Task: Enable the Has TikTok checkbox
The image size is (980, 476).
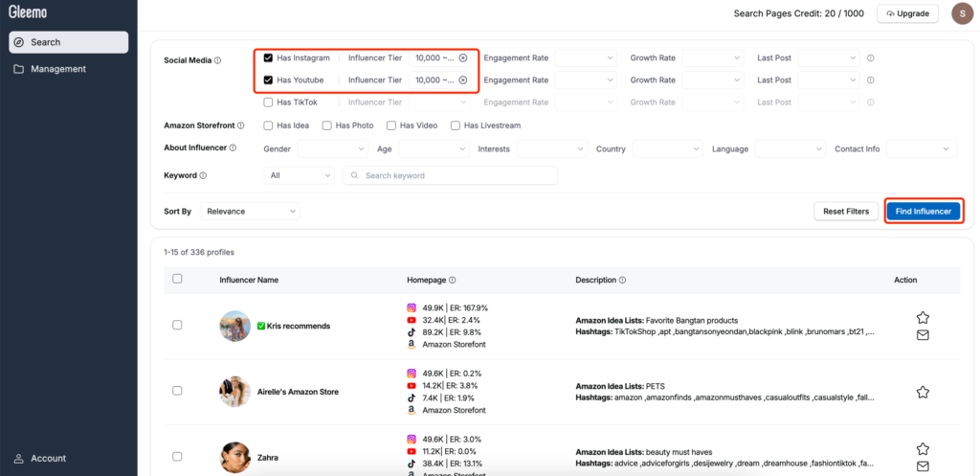Action: (268, 102)
